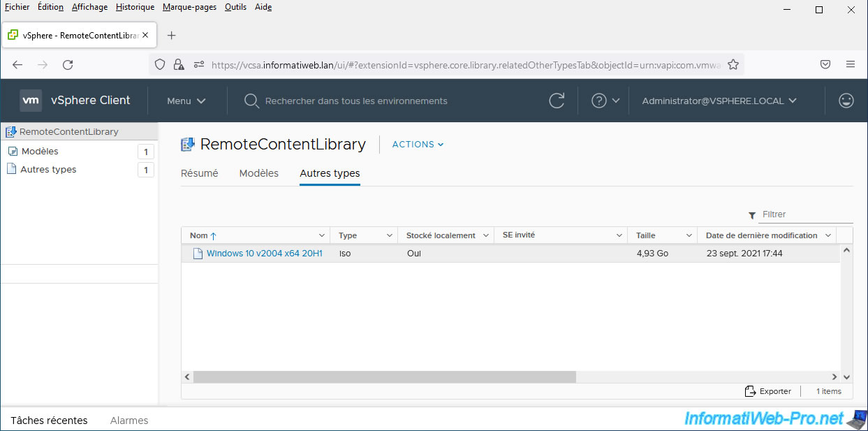Click the vSphere refresh icon in header
This screenshot has width=868, height=431.
click(557, 101)
